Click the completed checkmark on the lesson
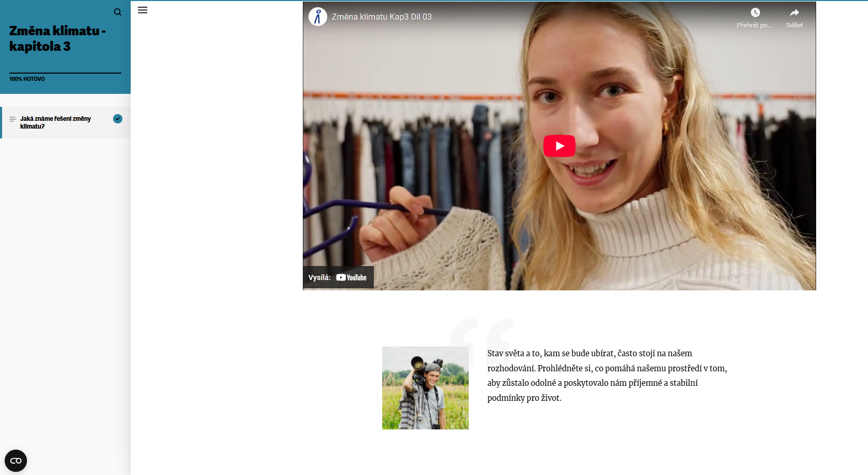The width and height of the screenshot is (868, 475). 118,119
